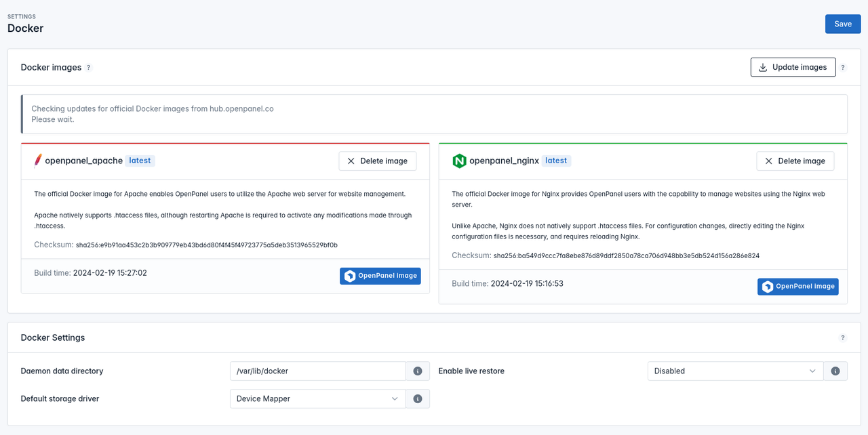Open help icon next to Docker images title

[x=88, y=68]
